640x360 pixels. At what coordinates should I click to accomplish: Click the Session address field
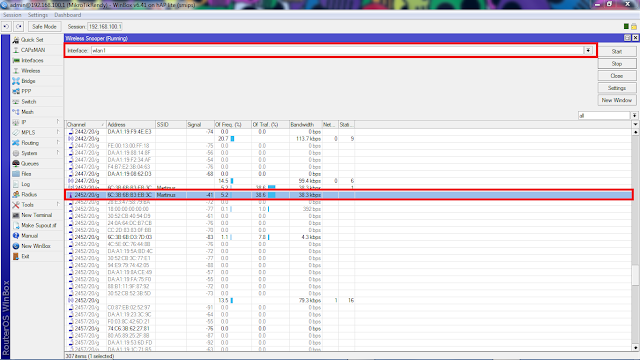click(x=105, y=27)
